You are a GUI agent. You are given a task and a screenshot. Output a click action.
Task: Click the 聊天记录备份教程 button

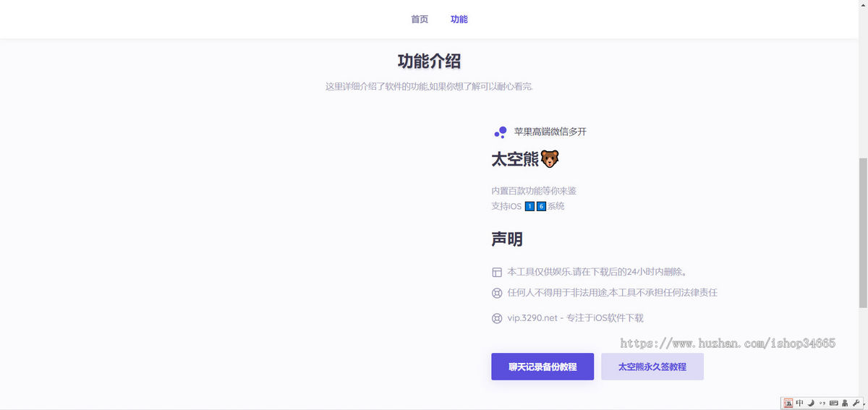(x=542, y=367)
